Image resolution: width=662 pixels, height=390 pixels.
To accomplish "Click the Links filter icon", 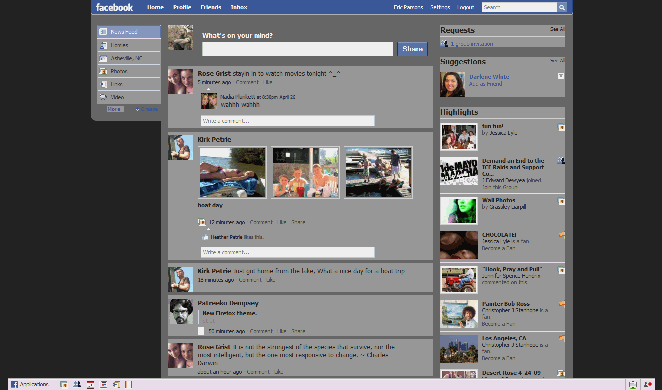I will tap(103, 84).
